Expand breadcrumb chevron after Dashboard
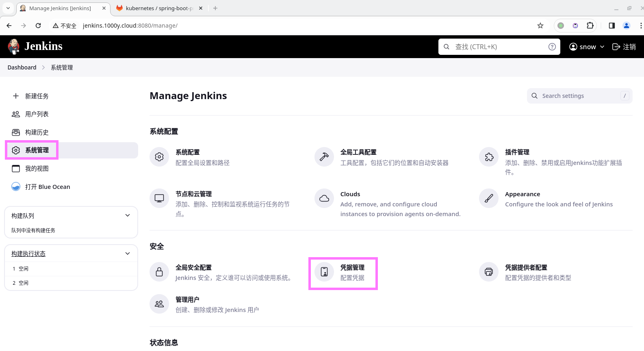 coord(43,67)
